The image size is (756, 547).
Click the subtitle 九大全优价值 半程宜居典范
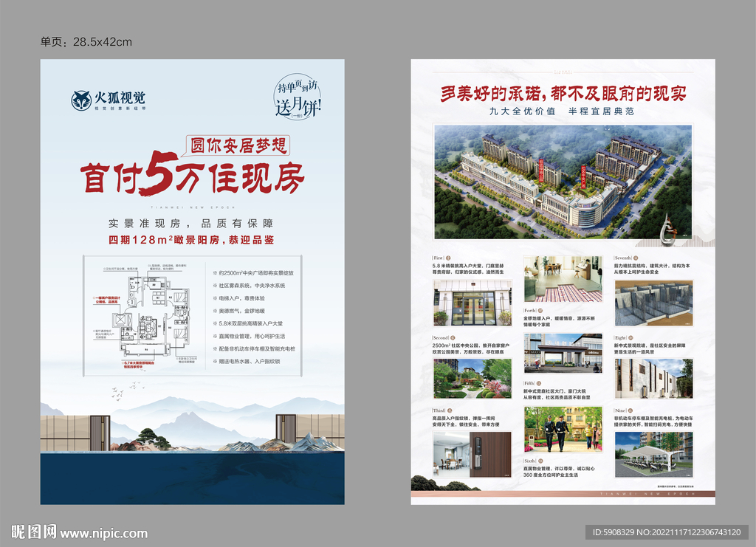coord(562,111)
